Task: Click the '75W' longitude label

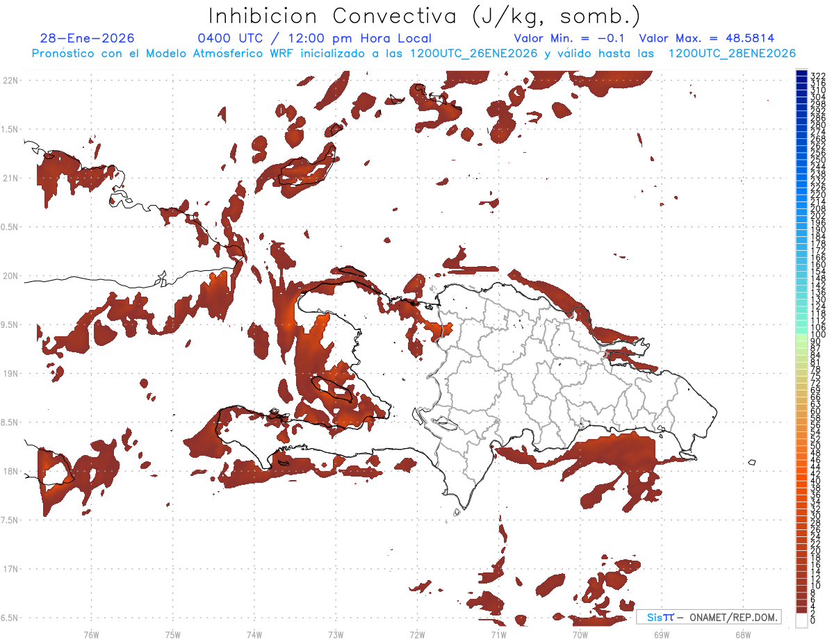Action: tap(173, 635)
